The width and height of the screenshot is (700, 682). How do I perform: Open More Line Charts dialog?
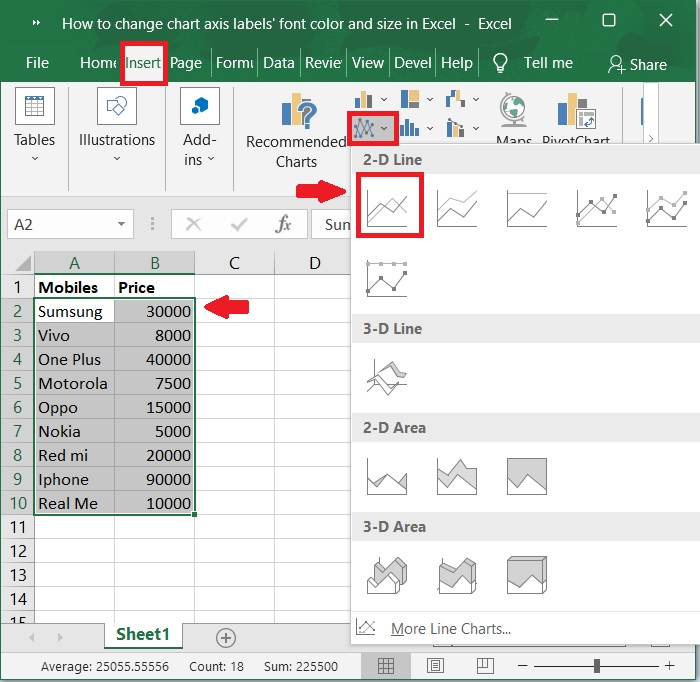pos(450,629)
